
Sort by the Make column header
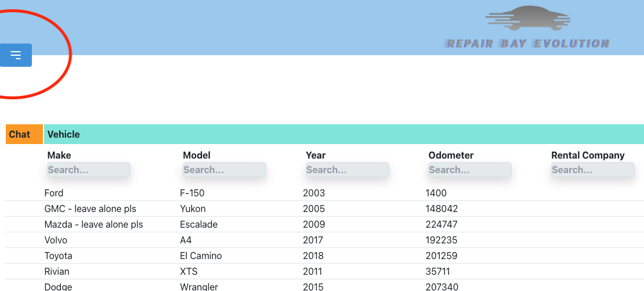(x=59, y=155)
